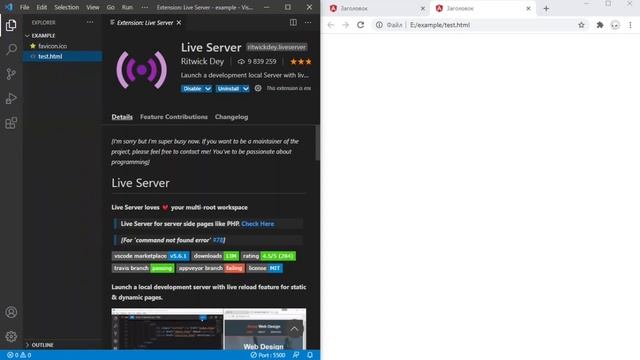Click the travis branch passing badge

coord(143,268)
